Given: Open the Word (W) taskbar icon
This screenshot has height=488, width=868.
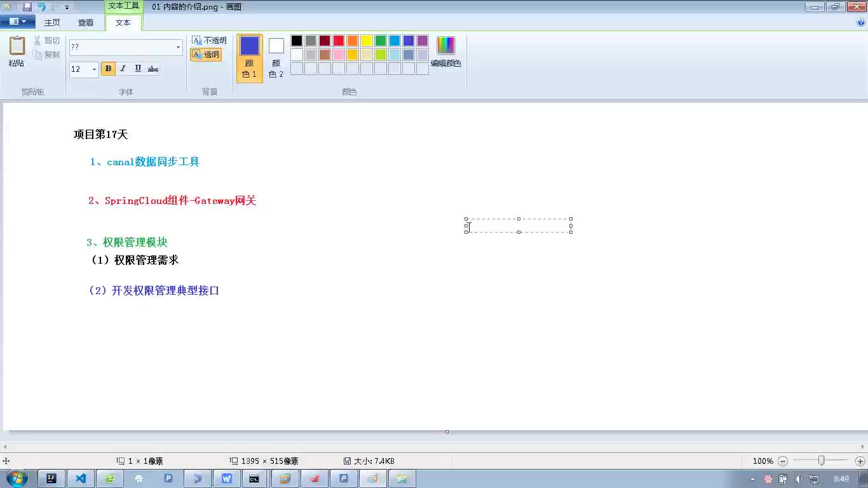Looking at the screenshot, I should (227, 478).
